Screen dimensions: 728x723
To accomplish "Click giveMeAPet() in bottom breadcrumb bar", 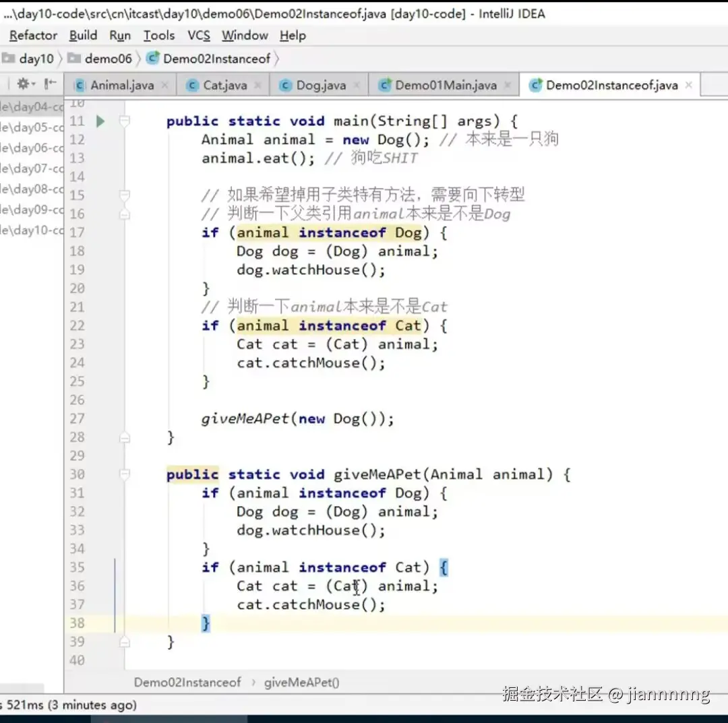I will tap(301, 682).
